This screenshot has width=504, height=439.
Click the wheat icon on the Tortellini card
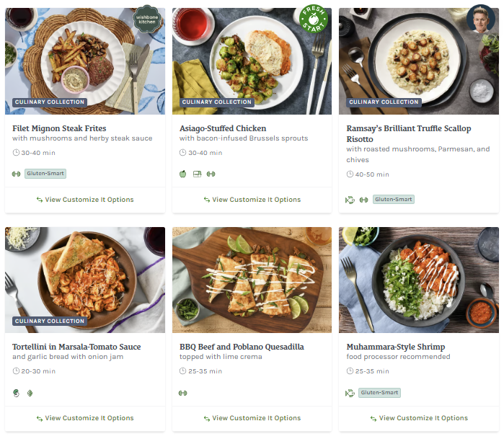(x=30, y=393)
